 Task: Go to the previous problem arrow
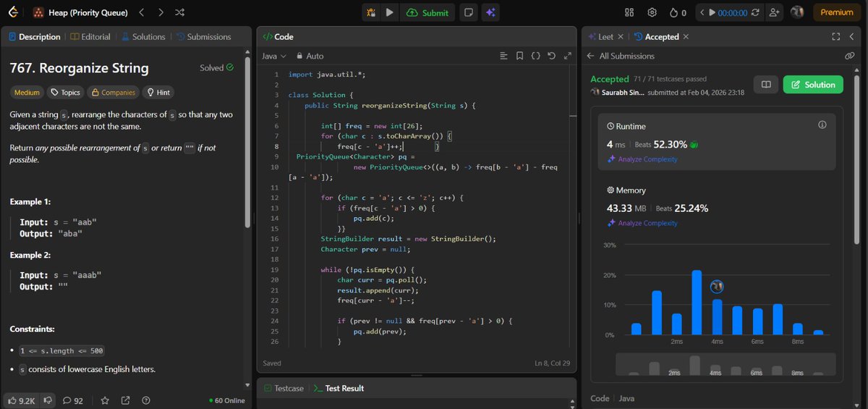(x=142, y=12)
